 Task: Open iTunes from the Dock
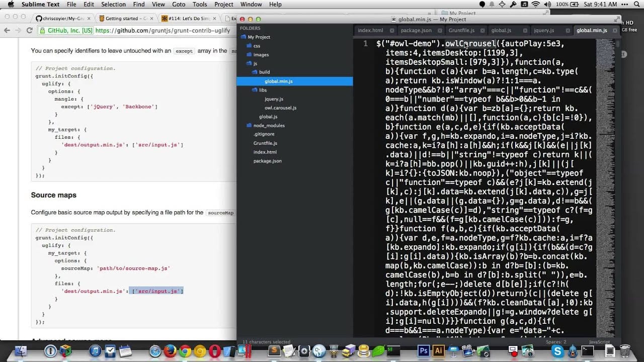point(96,351)
